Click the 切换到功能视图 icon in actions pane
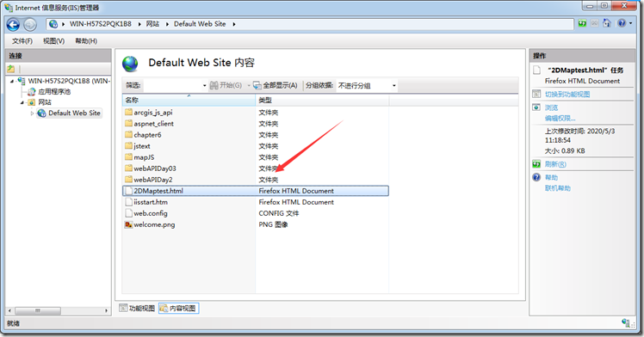Viewport: 644px width, 337px height. [x=536, y=94]
